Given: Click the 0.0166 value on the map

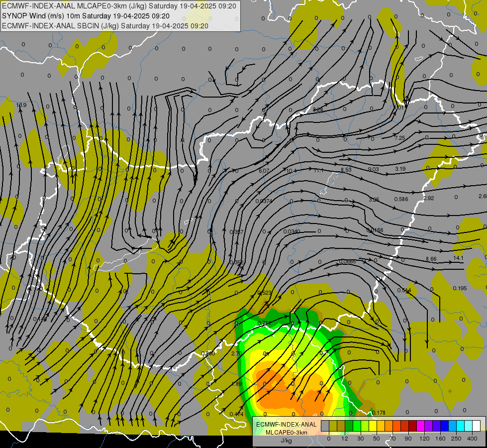Looking at the screenshot, I should 375,230.
